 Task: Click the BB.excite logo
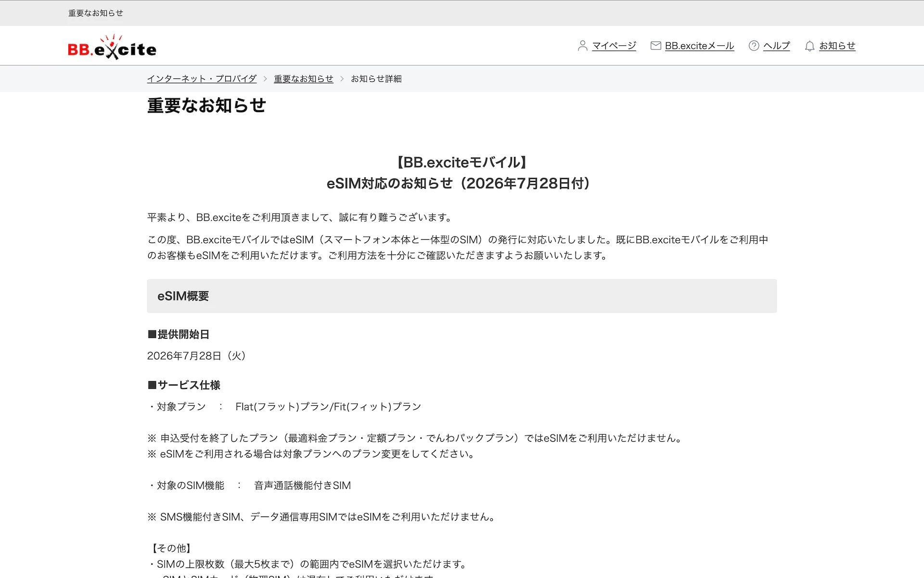(x=112, y=47)
